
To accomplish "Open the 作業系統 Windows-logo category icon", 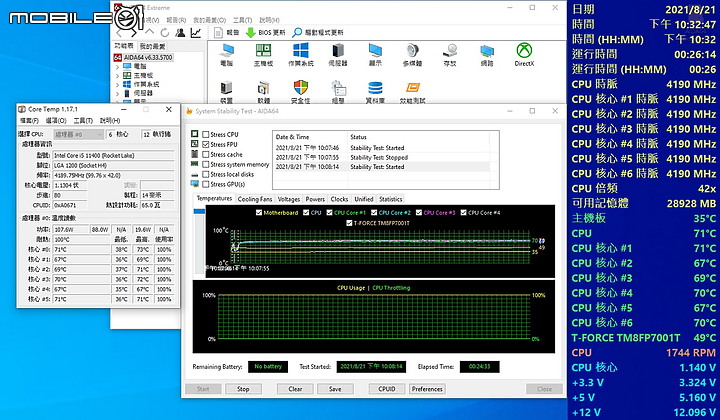I will [x=301, y=50].
